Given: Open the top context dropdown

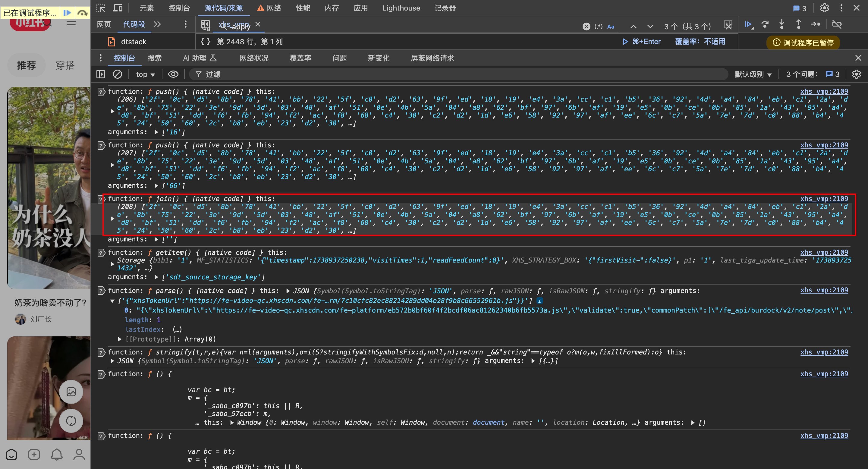Looking at the screenshot, I should point(145,74).
